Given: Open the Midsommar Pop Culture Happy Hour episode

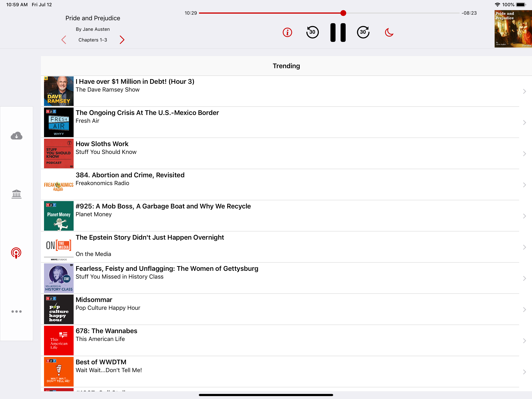Looking at the screenshot, I should pyautogui.click(x=94, y=300).
